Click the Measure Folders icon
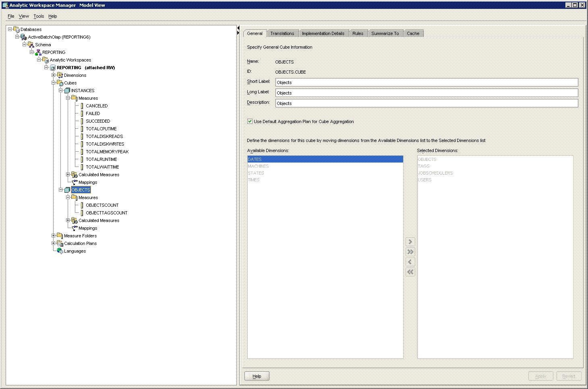588x389 pixels. (60, 236)
